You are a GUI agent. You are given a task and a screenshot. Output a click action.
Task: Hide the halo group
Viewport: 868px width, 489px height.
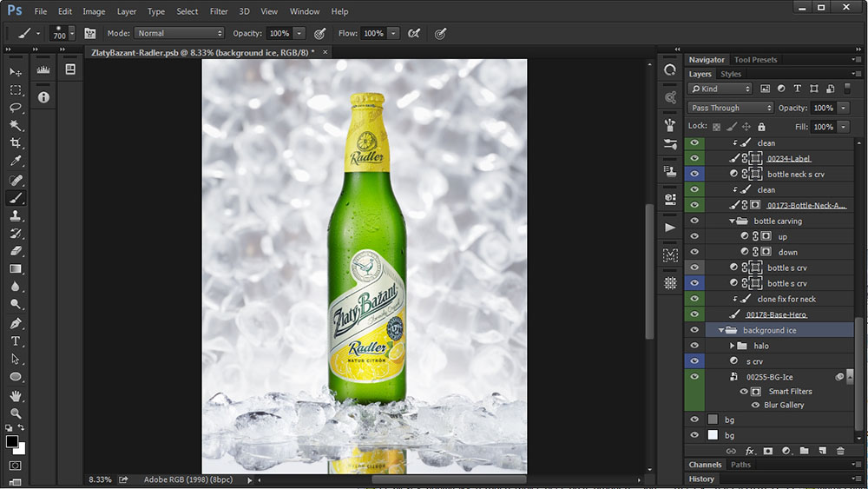(x=694, y=346)
